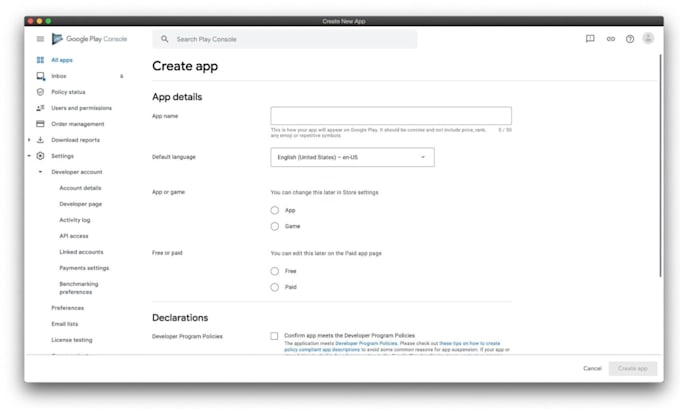This screenshot has width=680, height=409.
Task: Click the page vertical scrollbar
Action: coord(660,165)
